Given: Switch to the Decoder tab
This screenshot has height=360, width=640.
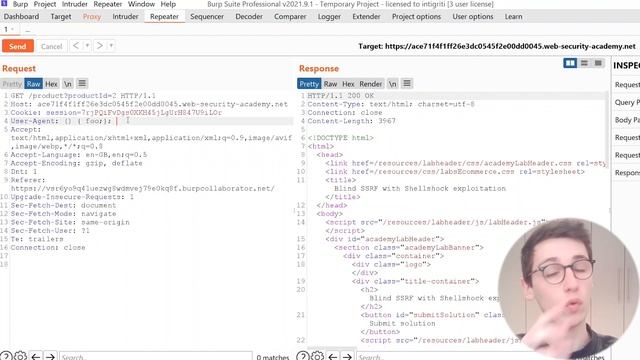Looking at the screenshot, I should [x=249, y=17].
